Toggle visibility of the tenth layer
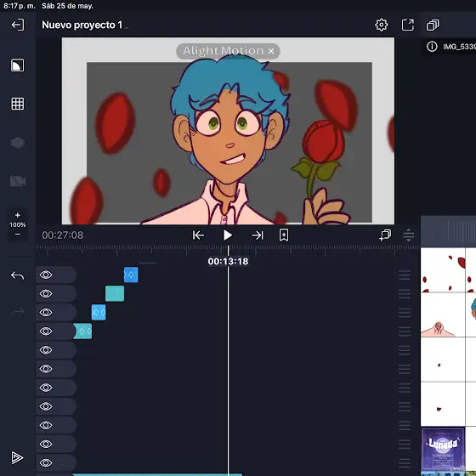This screenshot has width=476, height=476. point(46,444)
